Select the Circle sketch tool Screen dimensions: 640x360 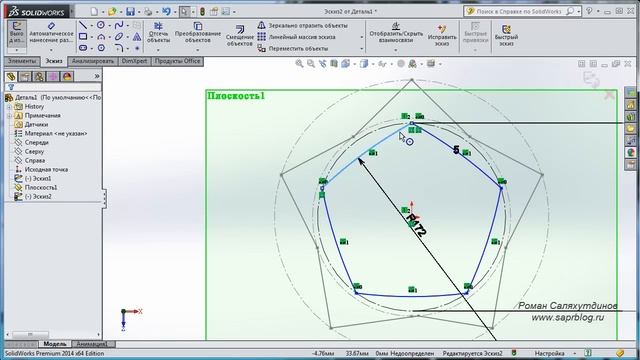tap(101, 25)
